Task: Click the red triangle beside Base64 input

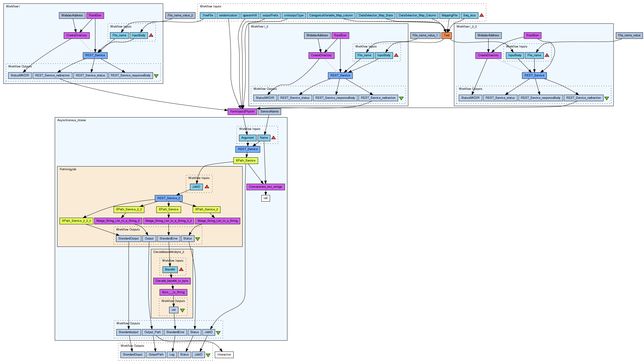Action: pyautogui.click(x=181, y=270)
